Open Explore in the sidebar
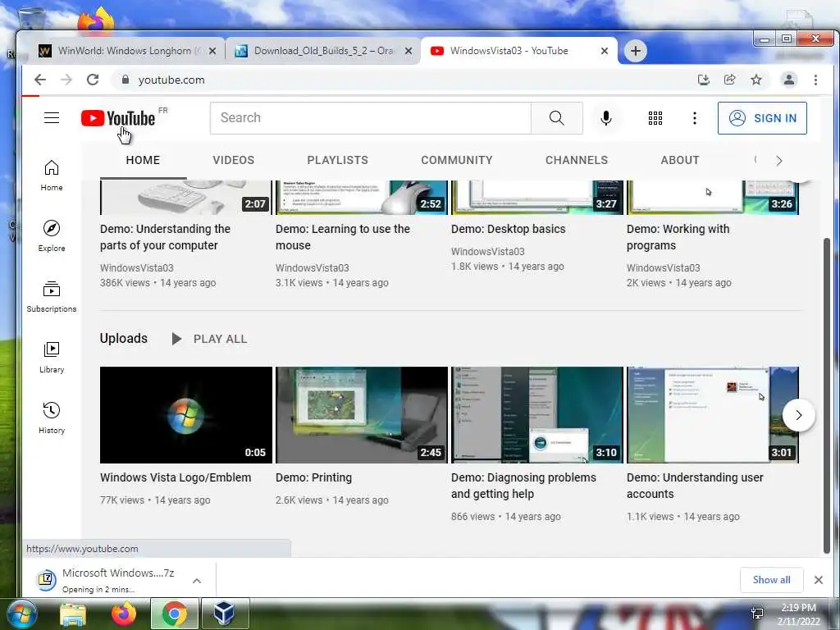Screen dimensions: 840x630 point(52,236)
